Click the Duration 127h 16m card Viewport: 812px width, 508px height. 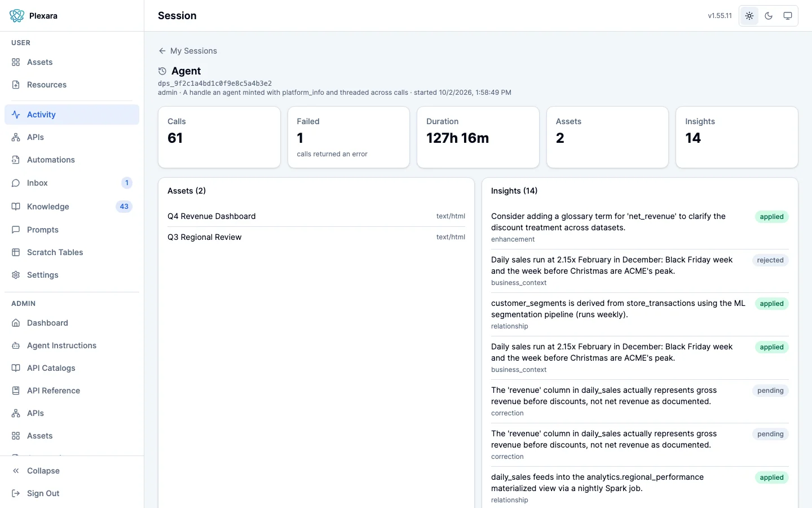coord(478,137)
